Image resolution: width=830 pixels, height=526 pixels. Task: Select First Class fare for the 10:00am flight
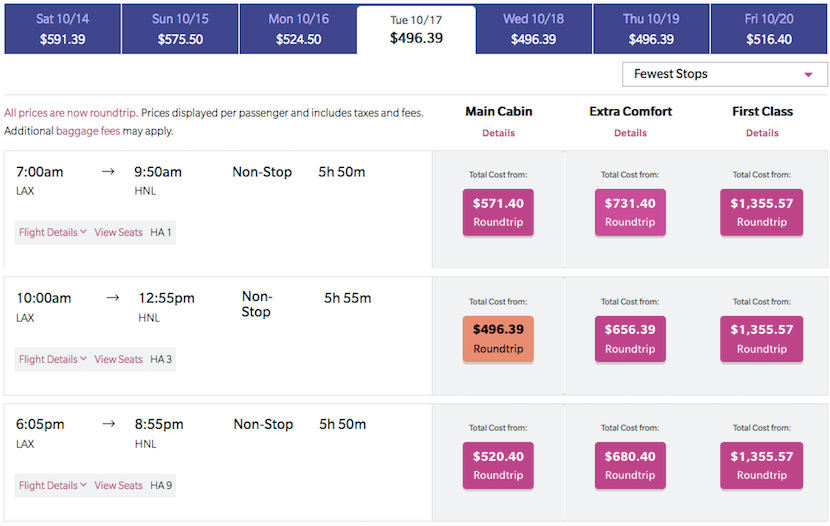[x=761, y=338]
